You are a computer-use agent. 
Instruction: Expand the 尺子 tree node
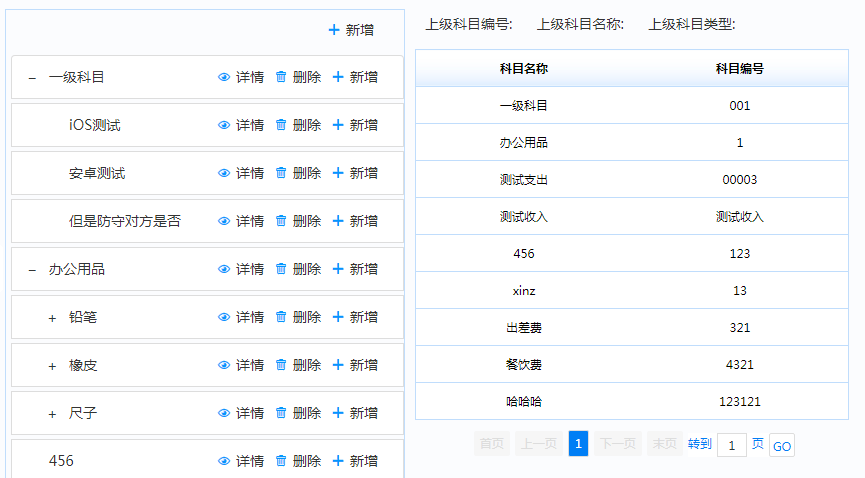[52, 413]
